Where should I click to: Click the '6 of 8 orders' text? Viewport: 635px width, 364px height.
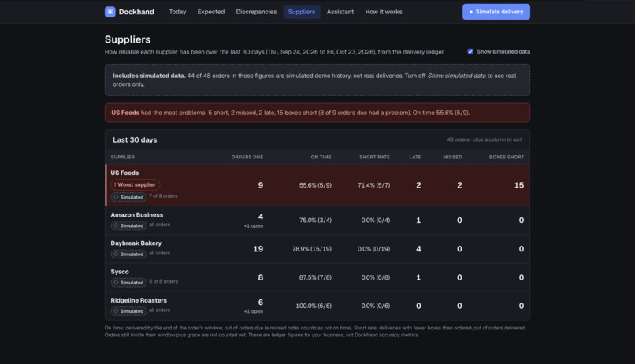point(163,281)
